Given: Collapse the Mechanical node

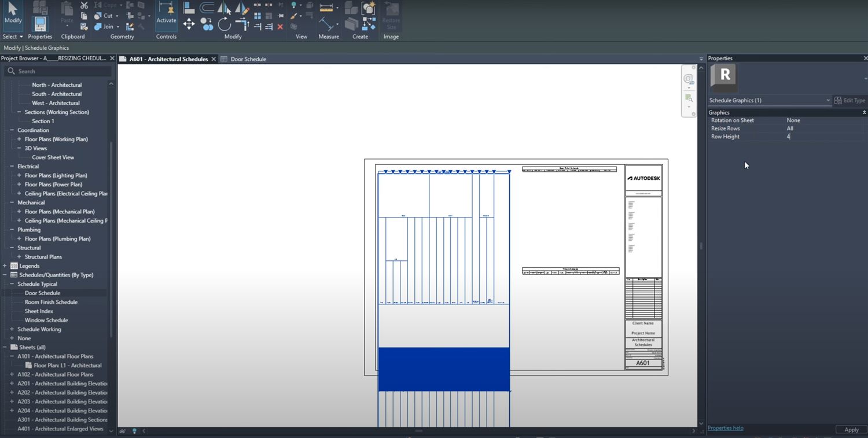Looking at the screenshot, I should (12, 203).
